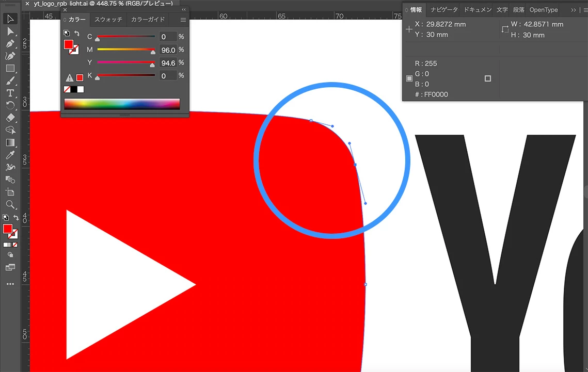Select the Selection tool arrow
This screenshot has width=588, height=372.
[10, 19]
